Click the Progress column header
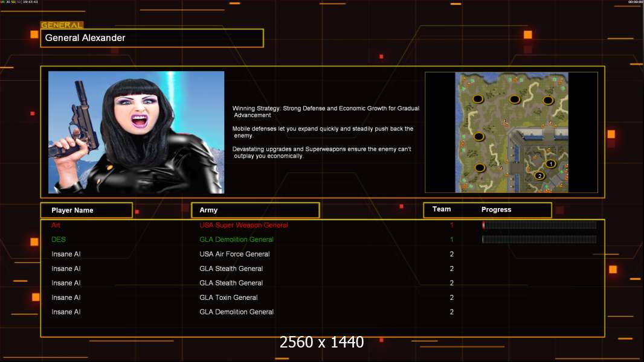 496,209
